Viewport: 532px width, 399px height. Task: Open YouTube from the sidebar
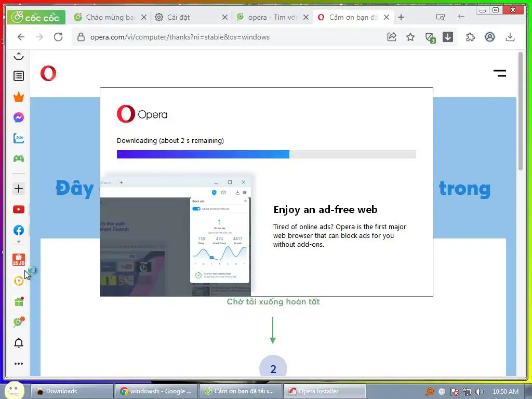click(19, 209)
